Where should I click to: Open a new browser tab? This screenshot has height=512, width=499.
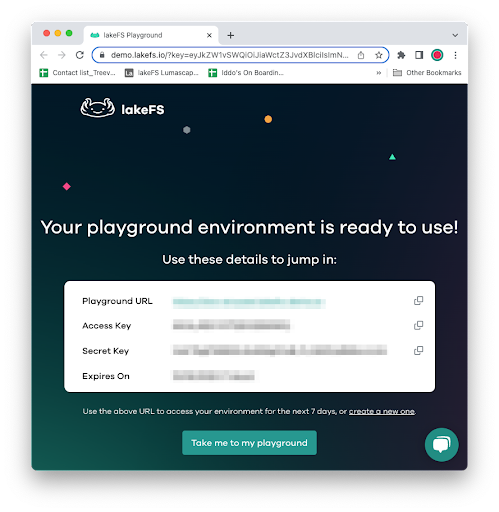click(x=231, y=35)
